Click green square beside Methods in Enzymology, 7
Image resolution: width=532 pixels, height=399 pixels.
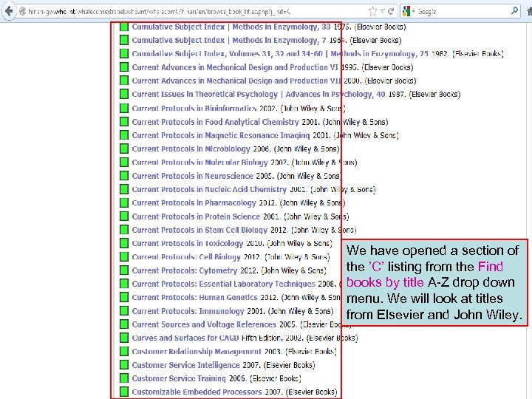[124, 40]
